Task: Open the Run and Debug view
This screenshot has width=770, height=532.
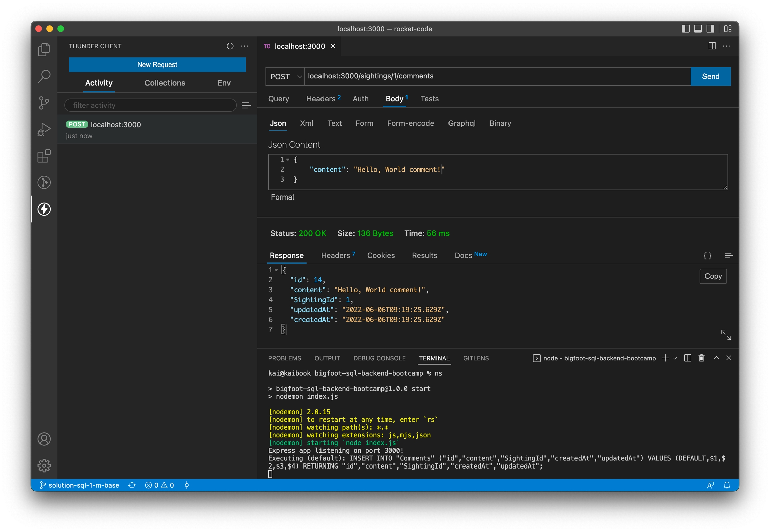Action: (x=44, y=129)
